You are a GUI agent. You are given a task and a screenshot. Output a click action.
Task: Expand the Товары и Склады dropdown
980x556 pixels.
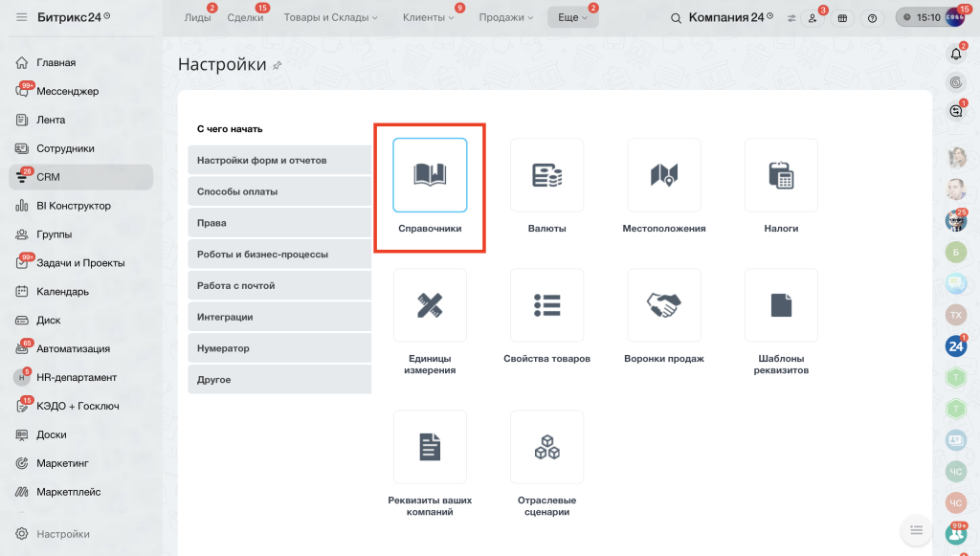[330, 17]
